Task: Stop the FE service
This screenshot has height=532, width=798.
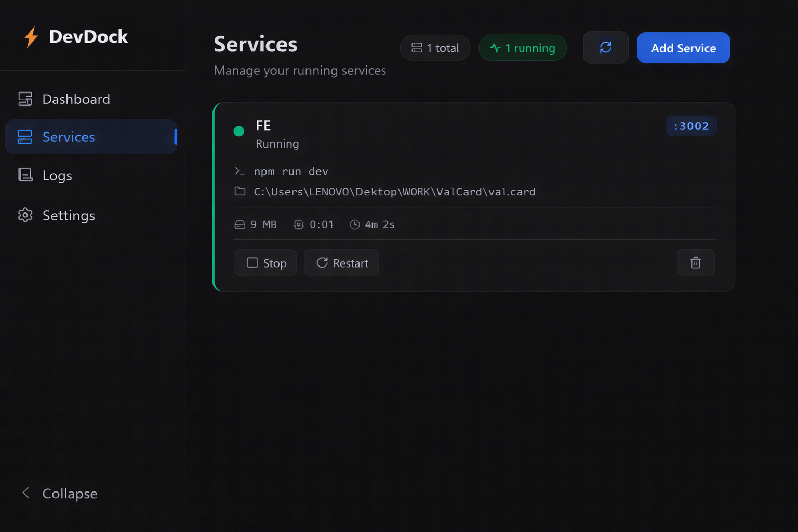Action: (265, 263)
